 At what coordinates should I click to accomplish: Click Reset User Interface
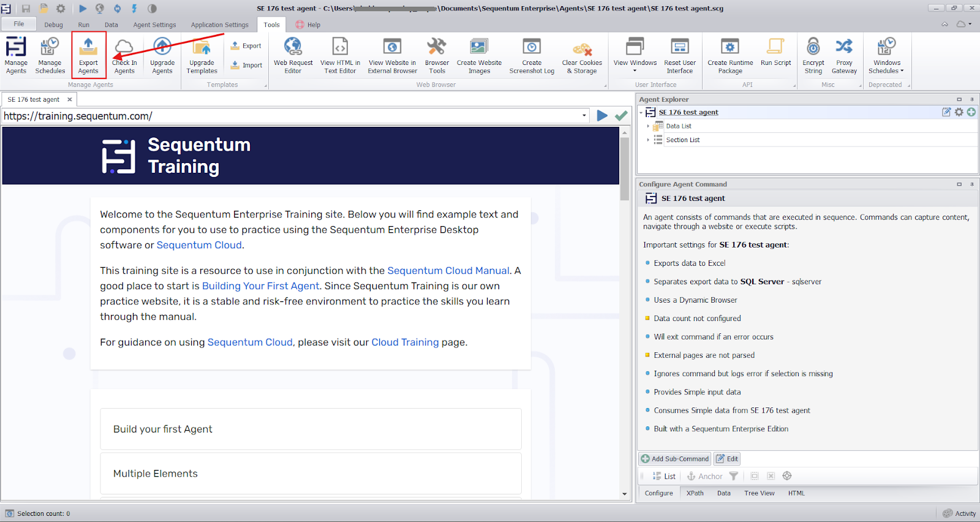pos(680,55)
